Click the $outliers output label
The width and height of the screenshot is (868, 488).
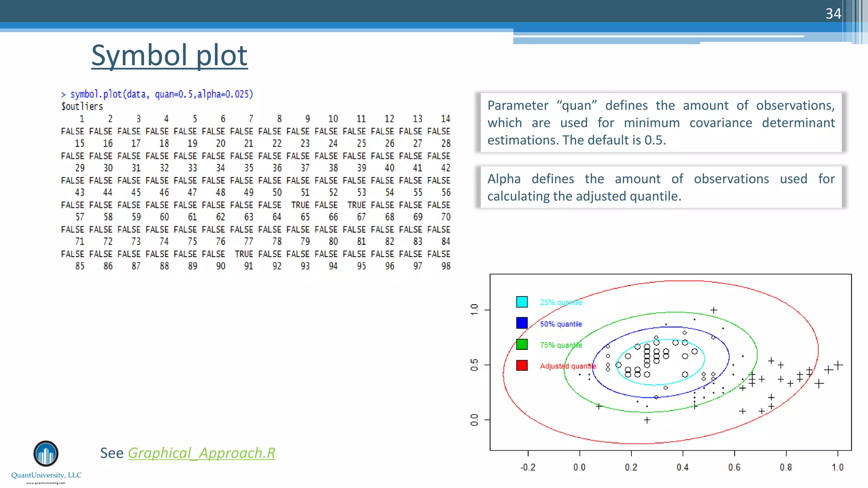click(x=82, y=106)
